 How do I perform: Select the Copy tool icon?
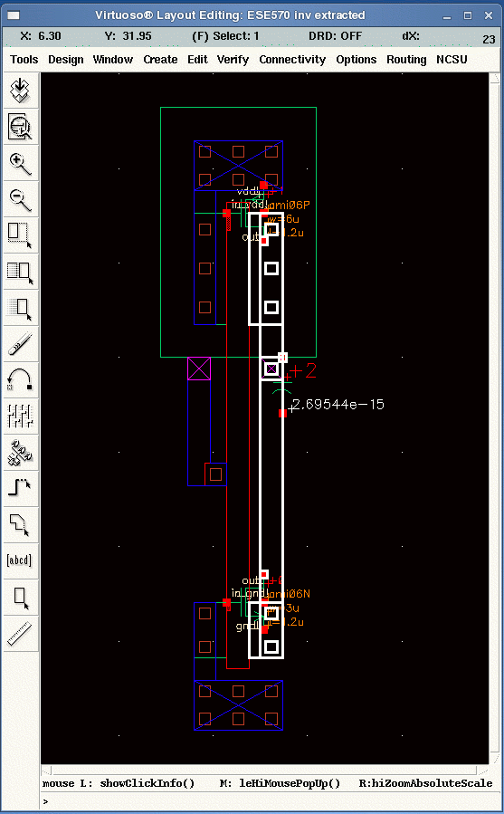click(20, 271)
